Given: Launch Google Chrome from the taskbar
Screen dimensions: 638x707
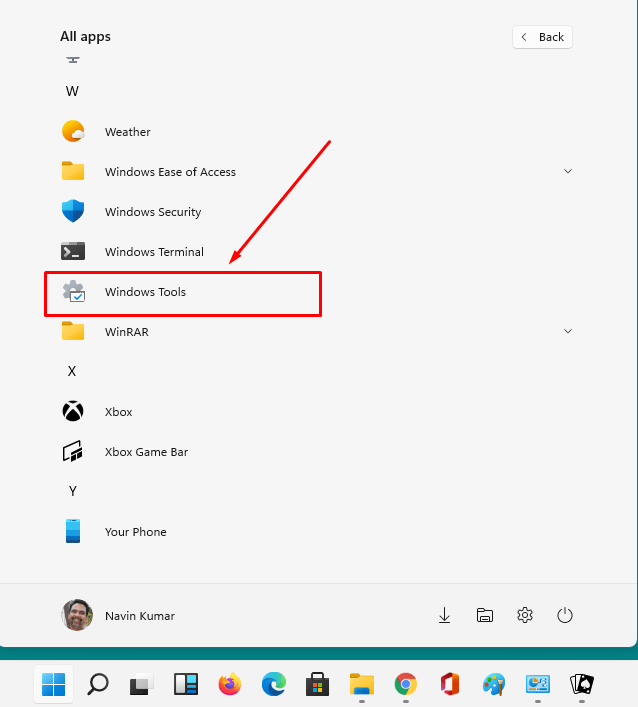Looking at the screenshot, I should (406, 684).
